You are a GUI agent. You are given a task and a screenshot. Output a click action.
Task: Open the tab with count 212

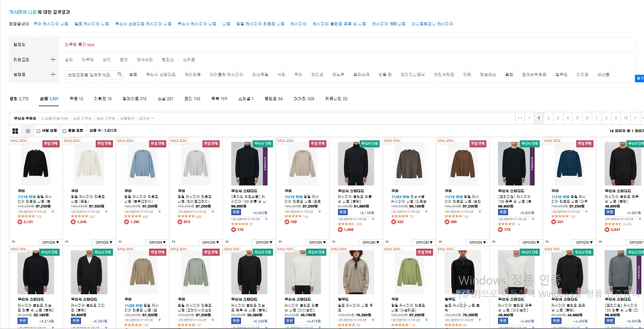[x=134, y=99]
